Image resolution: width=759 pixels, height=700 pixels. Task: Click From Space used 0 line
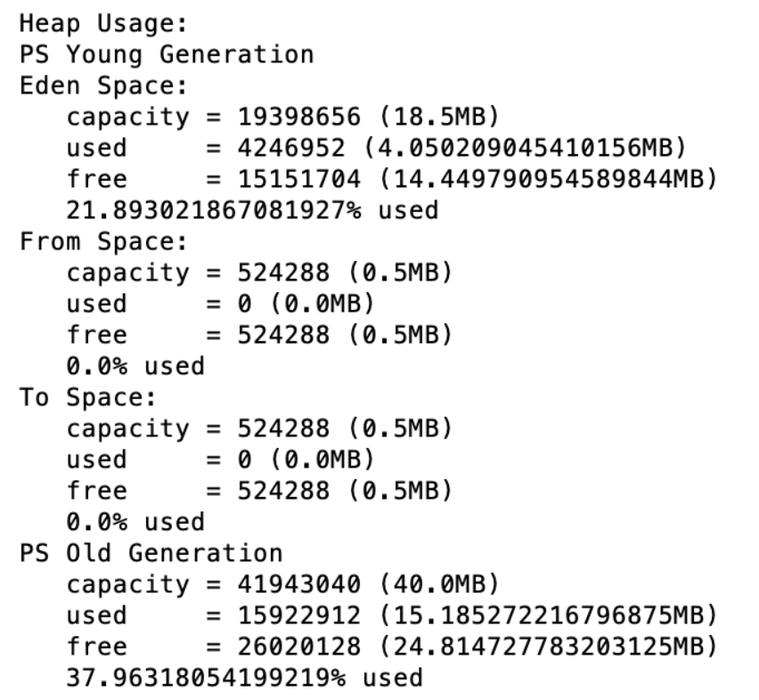[x=221, y=305]
